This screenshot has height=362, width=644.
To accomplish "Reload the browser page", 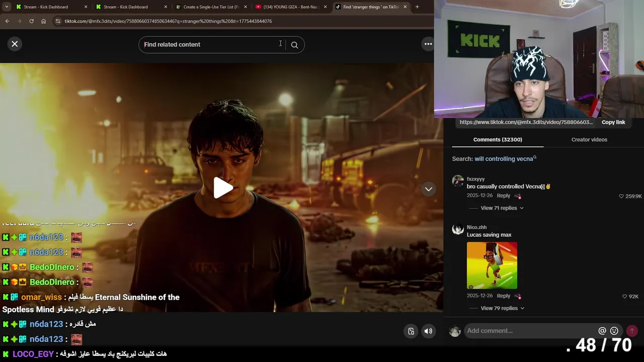I will click(x=31, y=21).
